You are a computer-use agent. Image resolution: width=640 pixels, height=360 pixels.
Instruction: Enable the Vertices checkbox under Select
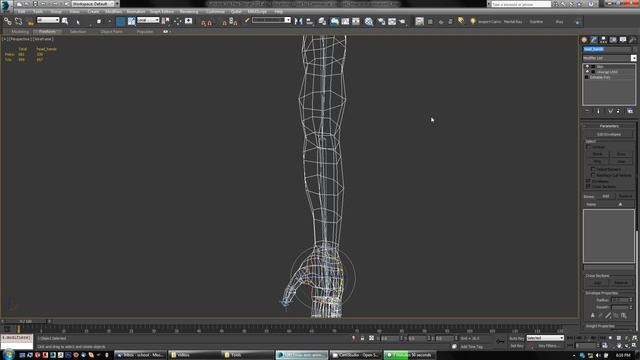588,147
